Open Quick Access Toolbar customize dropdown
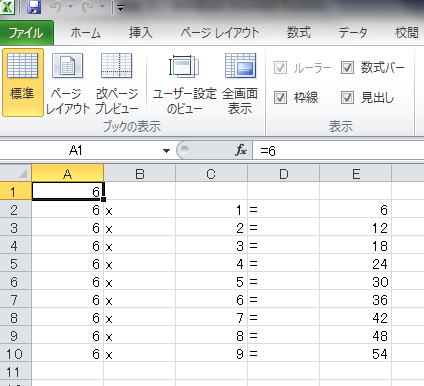The image size is (424, 386). point(121,8)
